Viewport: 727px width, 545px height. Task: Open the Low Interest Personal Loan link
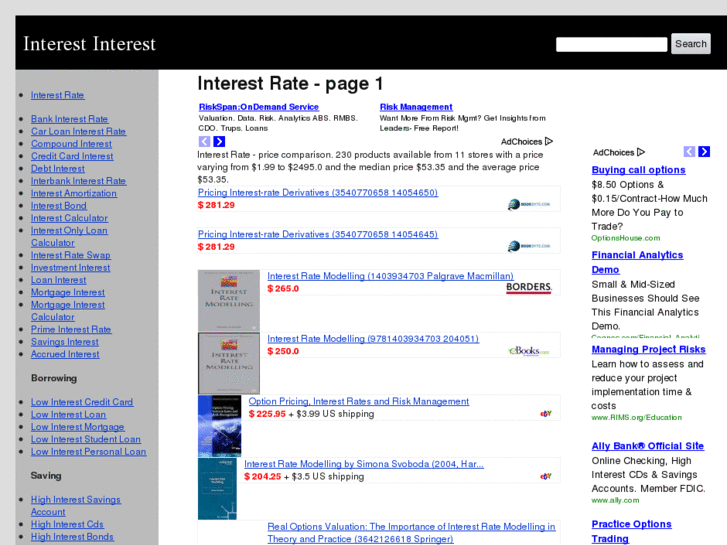89,452
